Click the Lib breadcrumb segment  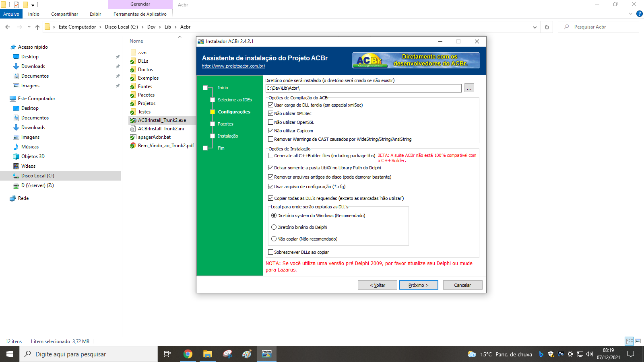tap(168, 27)
